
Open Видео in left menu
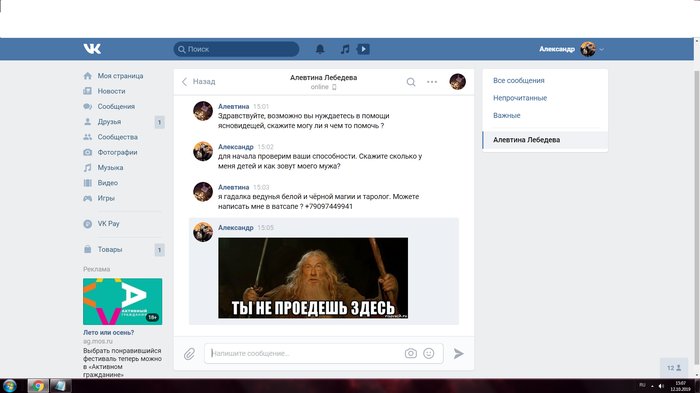point(108,183)
